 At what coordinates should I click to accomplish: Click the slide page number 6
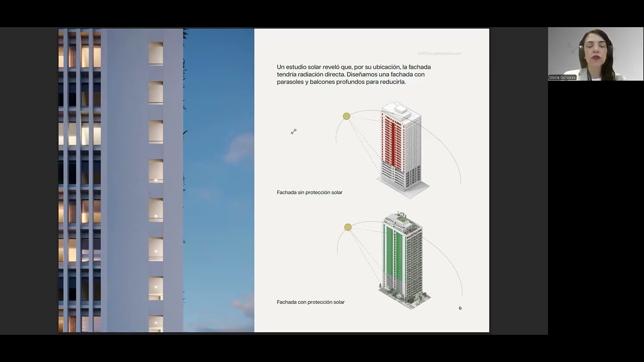(x=460, y=308)
